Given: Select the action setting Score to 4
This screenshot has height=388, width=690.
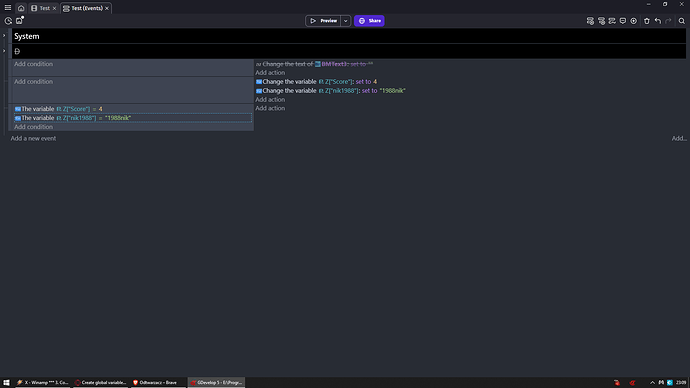Looking at the screenshot, I should tap(316, 81).
